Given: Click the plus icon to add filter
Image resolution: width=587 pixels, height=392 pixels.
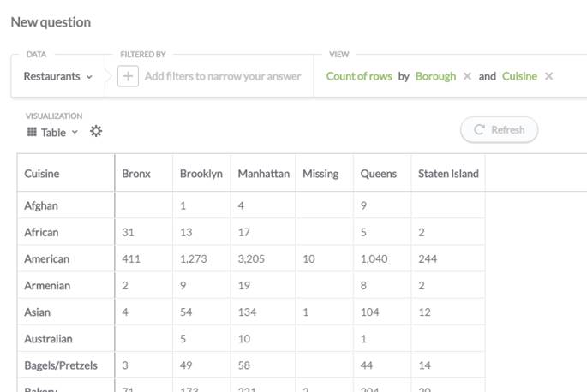Looking at the screenshot, I should (x=128, y=76).
